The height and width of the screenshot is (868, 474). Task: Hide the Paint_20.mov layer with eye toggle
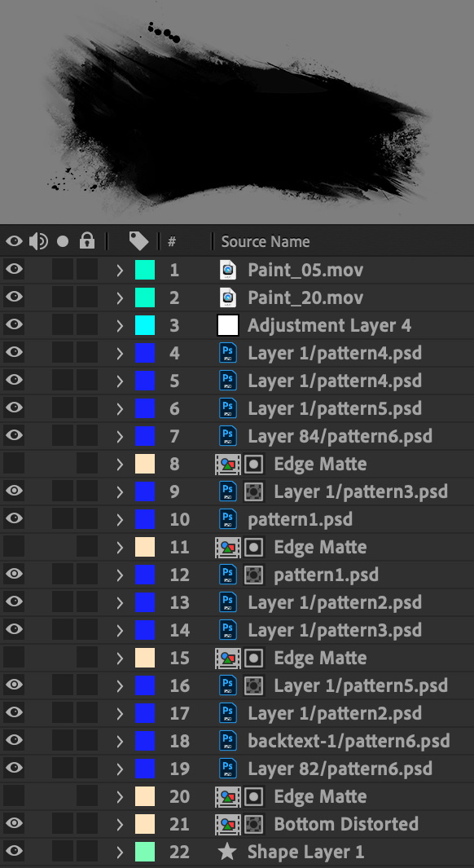(x=14, y=297)
